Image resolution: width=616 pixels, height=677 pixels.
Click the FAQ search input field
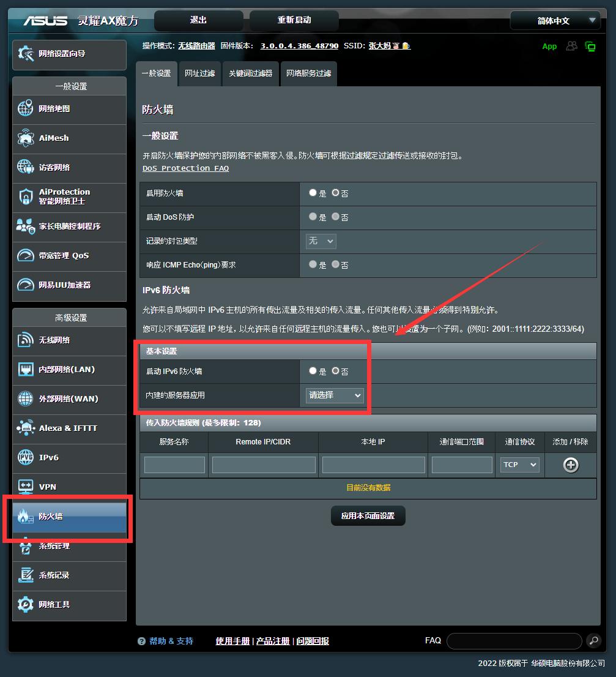[x=514, y=641]
